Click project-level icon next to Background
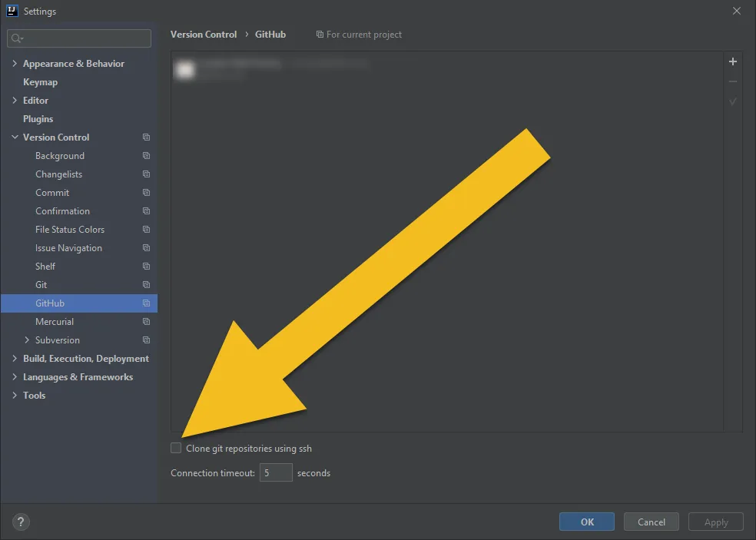The height and width of the screenshot is (540, 756). [x=146, y=156]
